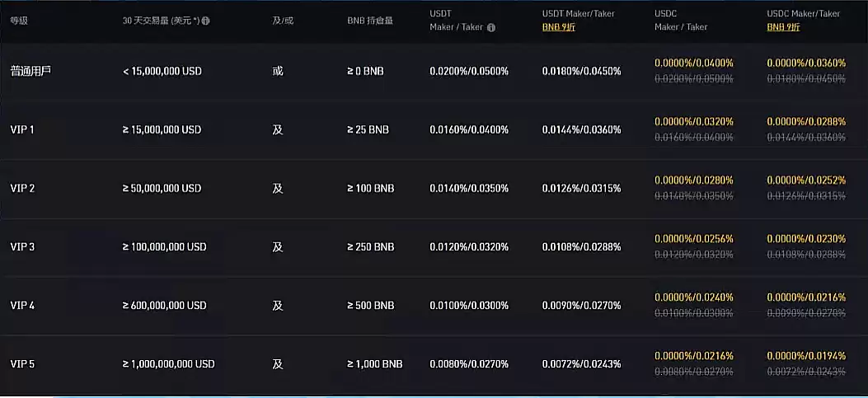
Task: Select the VIP 1 level label
Action: point(22,129)
